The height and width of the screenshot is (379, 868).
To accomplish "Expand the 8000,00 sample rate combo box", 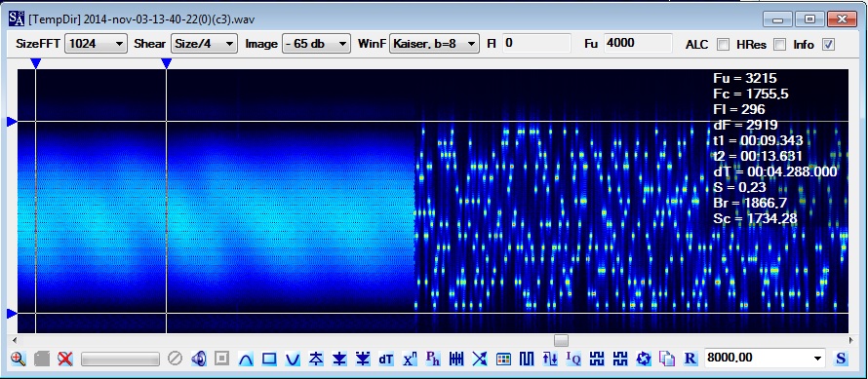I will point(765,359).
